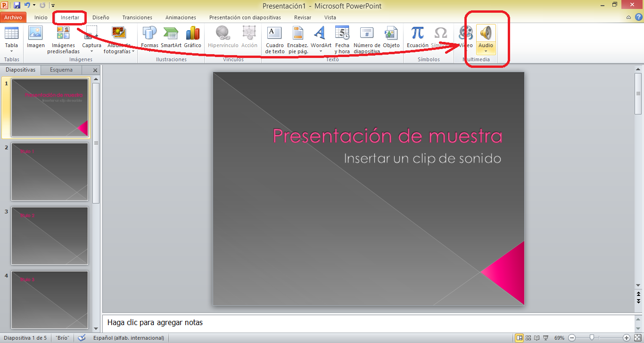Expand the WordArt styles dropdown
This screenshot has width=644, height=343.
321,51
